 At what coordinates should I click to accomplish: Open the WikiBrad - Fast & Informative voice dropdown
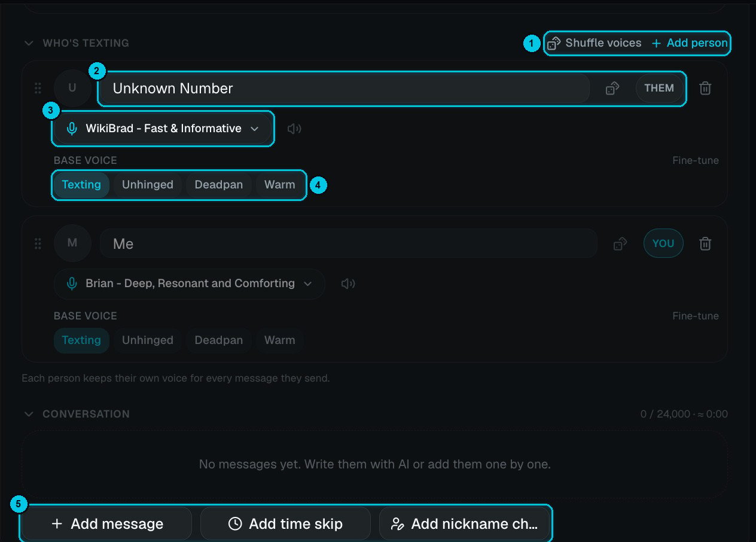[x=163, y=129]
